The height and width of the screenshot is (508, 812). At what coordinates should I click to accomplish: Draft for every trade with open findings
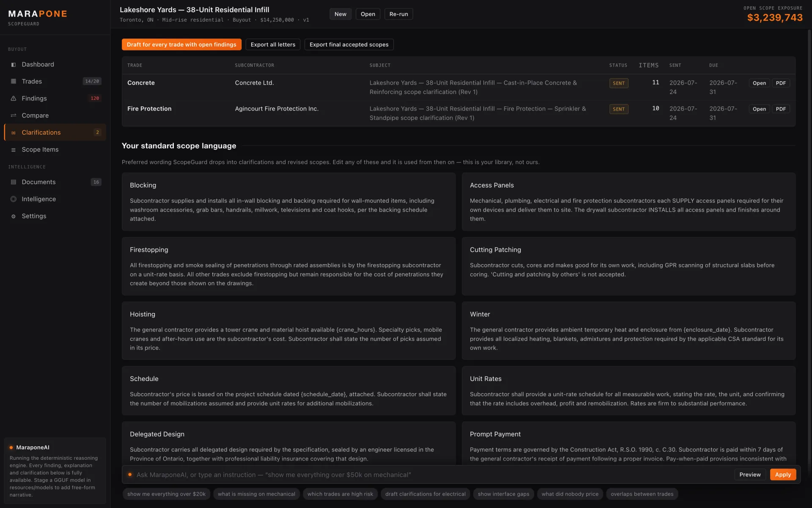(181, 44)
